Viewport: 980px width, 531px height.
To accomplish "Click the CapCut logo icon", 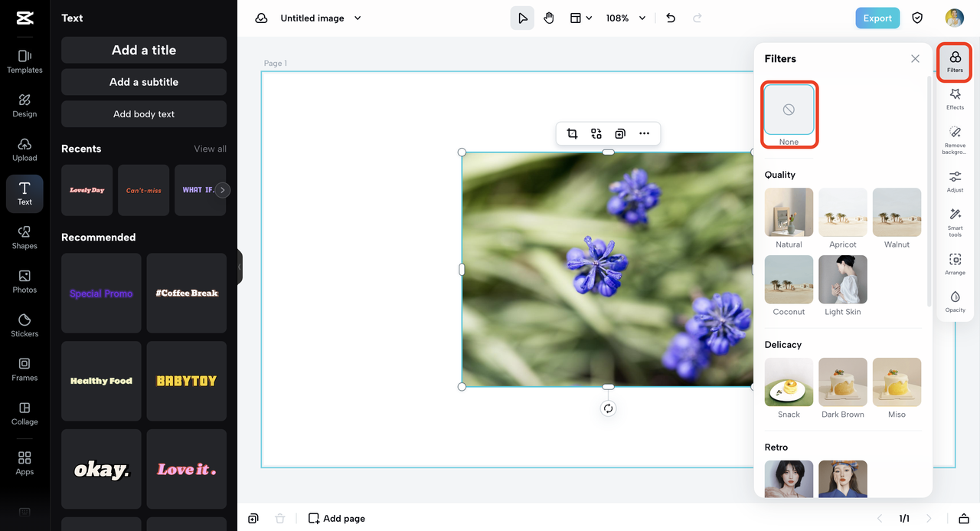I will pos(24,18).
